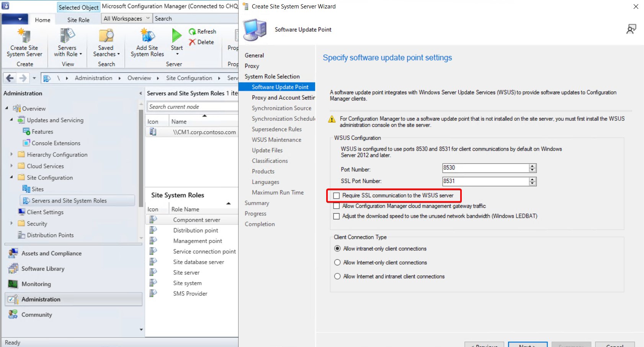Open the application menu dropdown button
Viewport: 644px width, 347px height.
(15, 19)
